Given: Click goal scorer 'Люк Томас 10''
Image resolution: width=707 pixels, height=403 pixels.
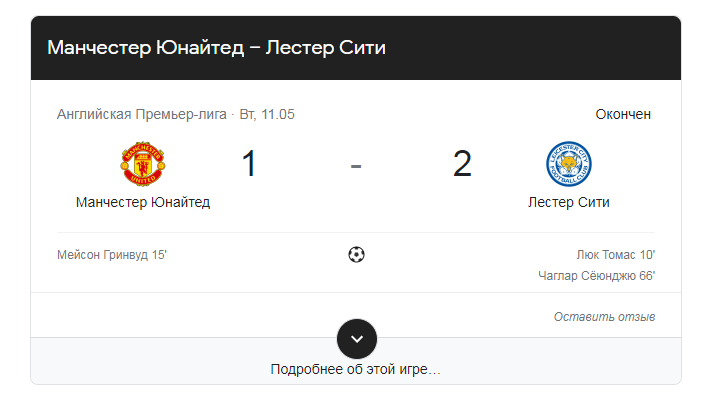Looking at the screenshot, I should [x=615, y=255].
